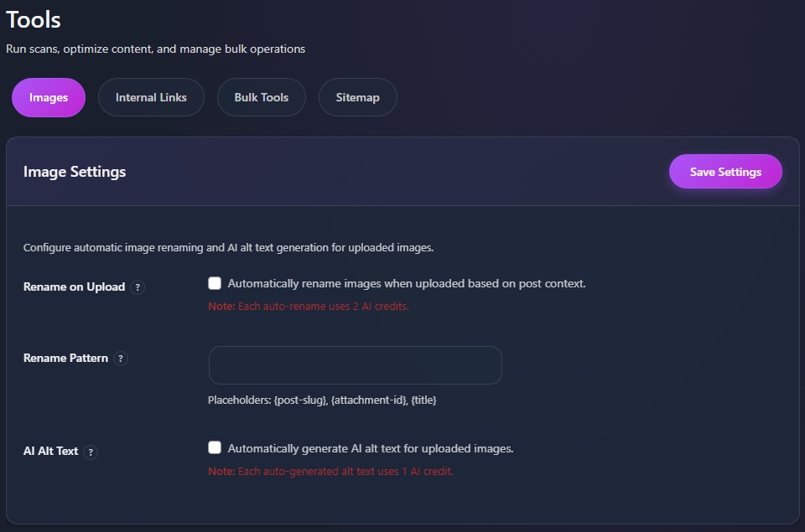Screen dimensions: 805x532
Task: Click the Image Settings panel heading
Action: coord(74,172)
